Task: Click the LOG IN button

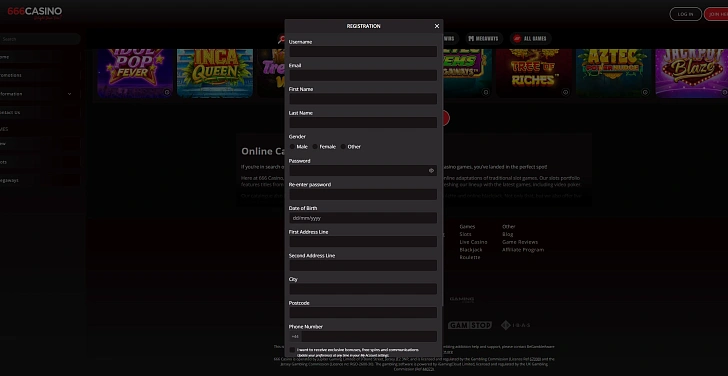Action: tap(685, 14)
